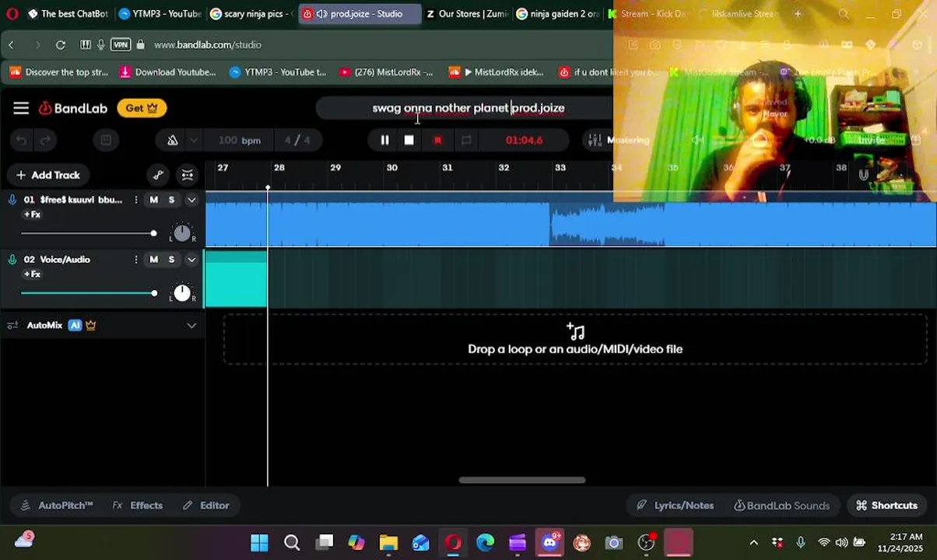The width and height of the screenshot is (937, 560).
Task: Click the redo arrow icon
Action: [46, 140]
